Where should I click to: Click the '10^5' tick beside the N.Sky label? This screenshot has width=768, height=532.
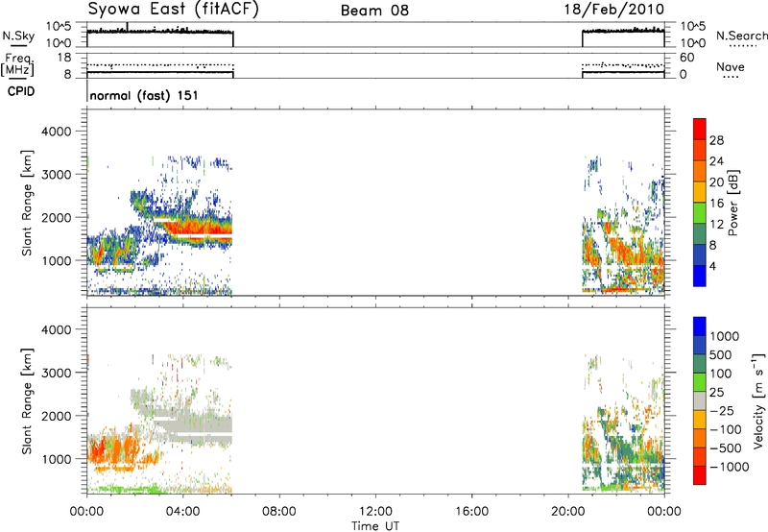point(60,26)
